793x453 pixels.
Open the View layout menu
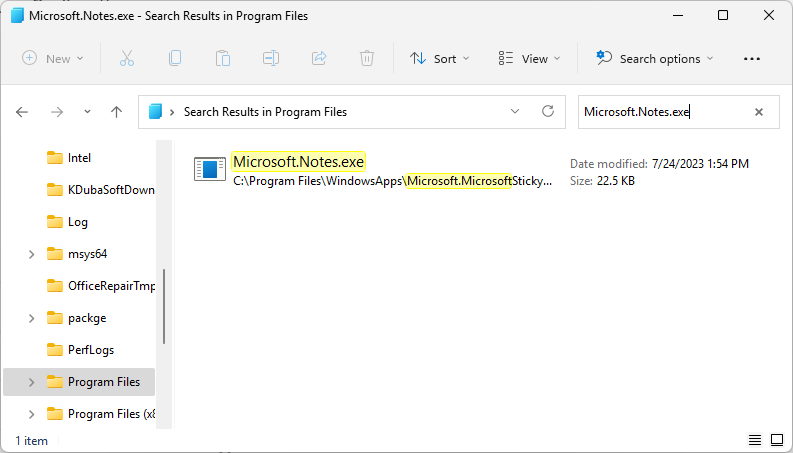[x=530, y=59]
